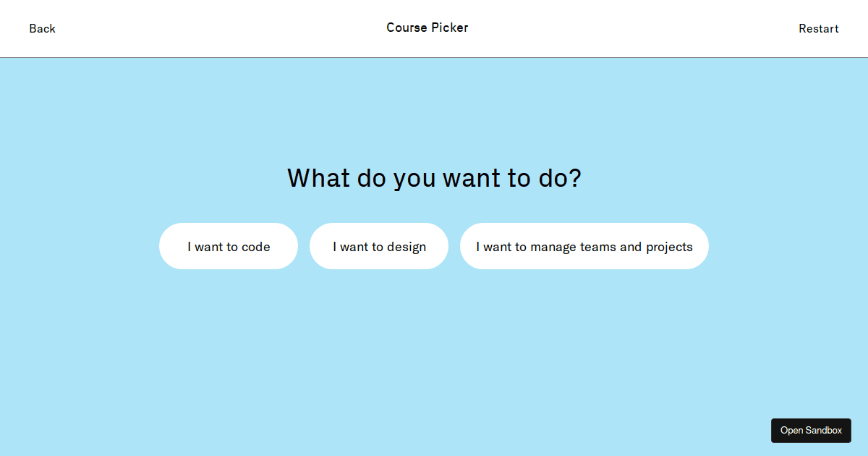Answer with managing teams and projects

pyautogui.click(x=584, y=246)
